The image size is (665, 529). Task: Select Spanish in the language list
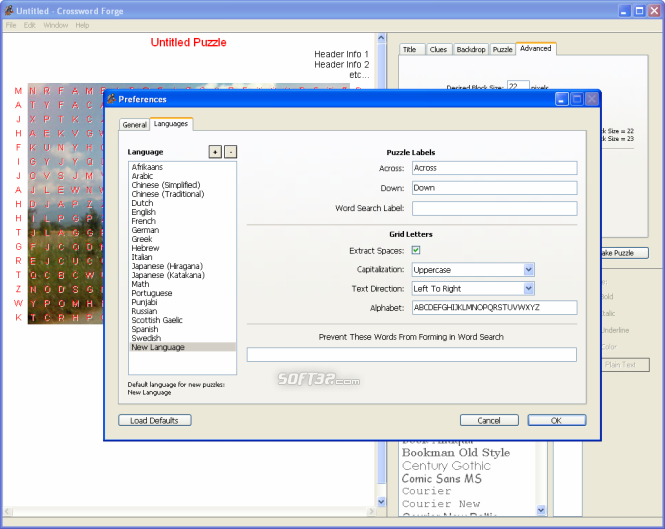coord(182,329)
